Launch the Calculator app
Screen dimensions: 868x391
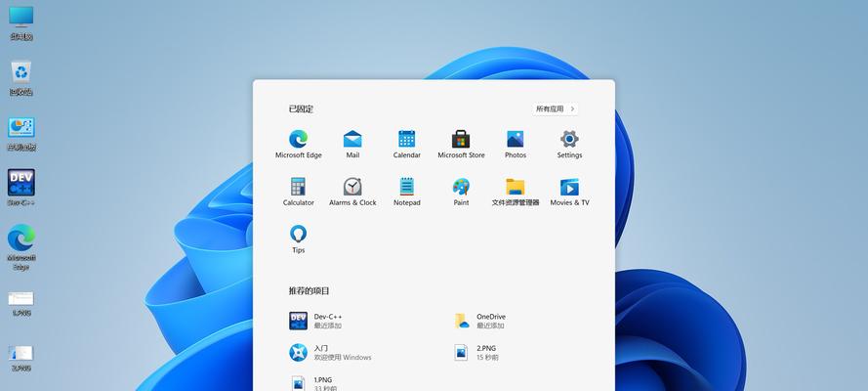[x=299, y=192]
